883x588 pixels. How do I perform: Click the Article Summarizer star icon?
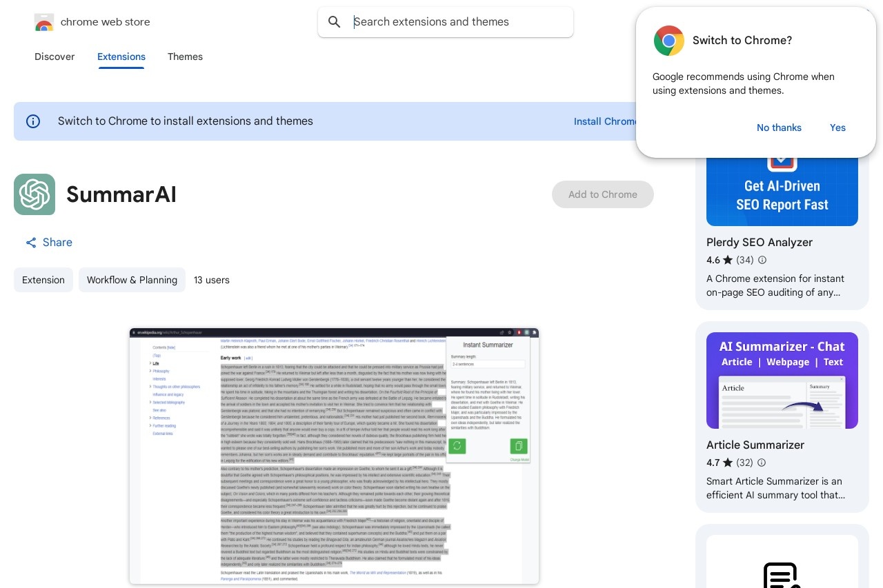click(728, 463)
